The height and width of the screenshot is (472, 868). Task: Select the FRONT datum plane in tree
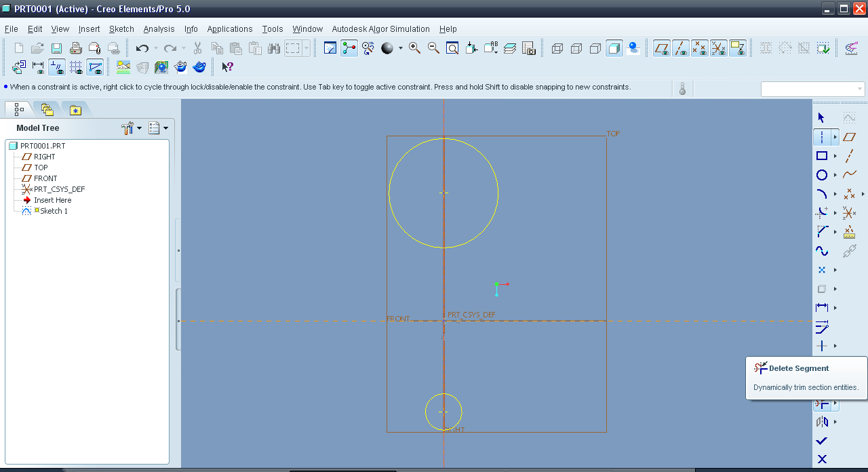coord(45,178)
